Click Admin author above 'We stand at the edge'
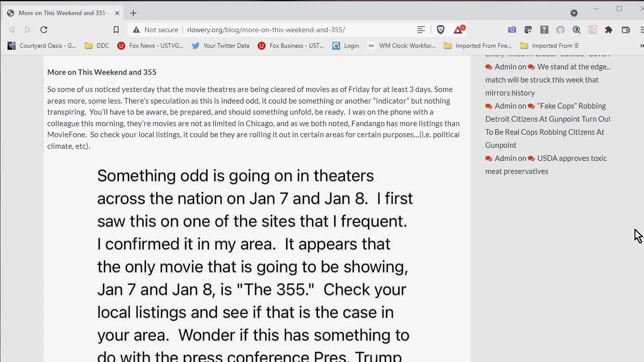This screenshot has height=362, width=644. pyautogui.click(x=506, y=66)
